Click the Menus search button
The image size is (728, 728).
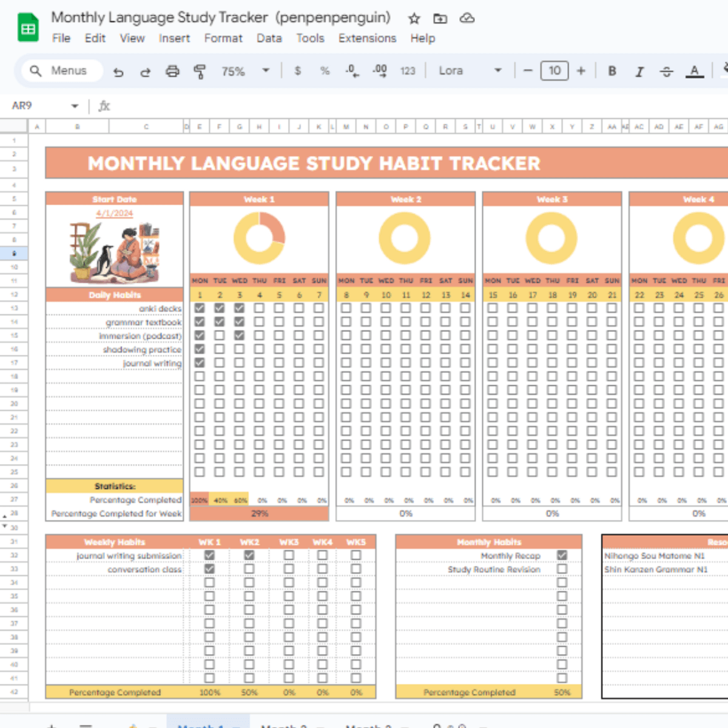(59, 71)
